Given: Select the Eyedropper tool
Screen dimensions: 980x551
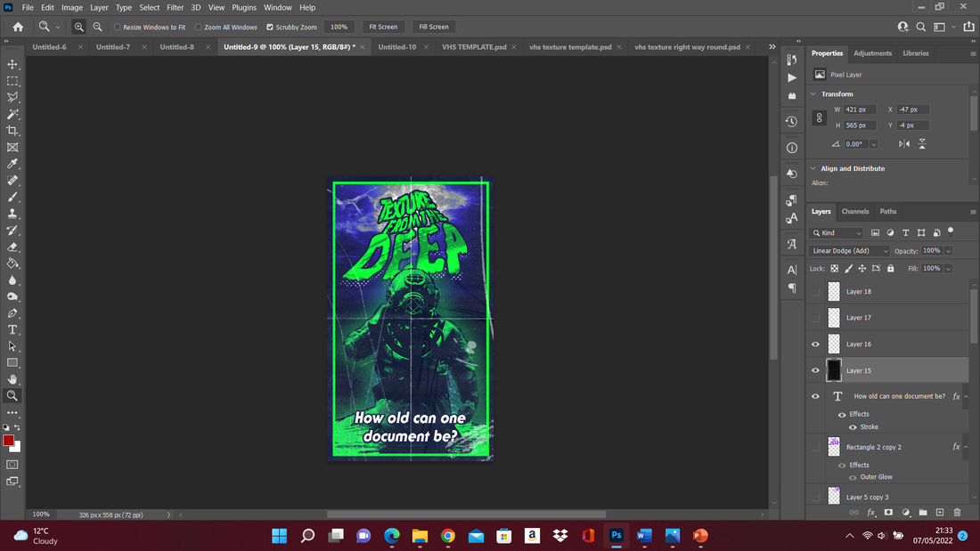Looking at the screenshot, I should coord(12,164).
